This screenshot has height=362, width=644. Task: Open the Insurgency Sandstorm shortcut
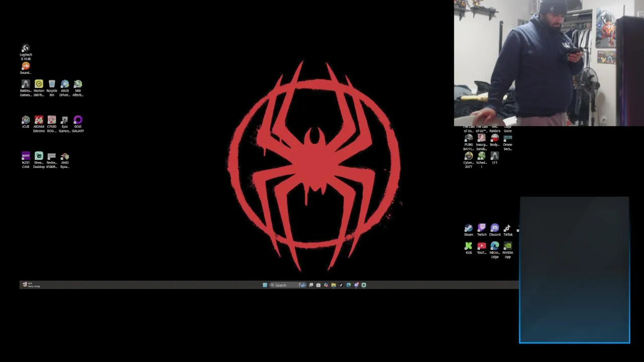pyautogui.click(x=481, y=142)
